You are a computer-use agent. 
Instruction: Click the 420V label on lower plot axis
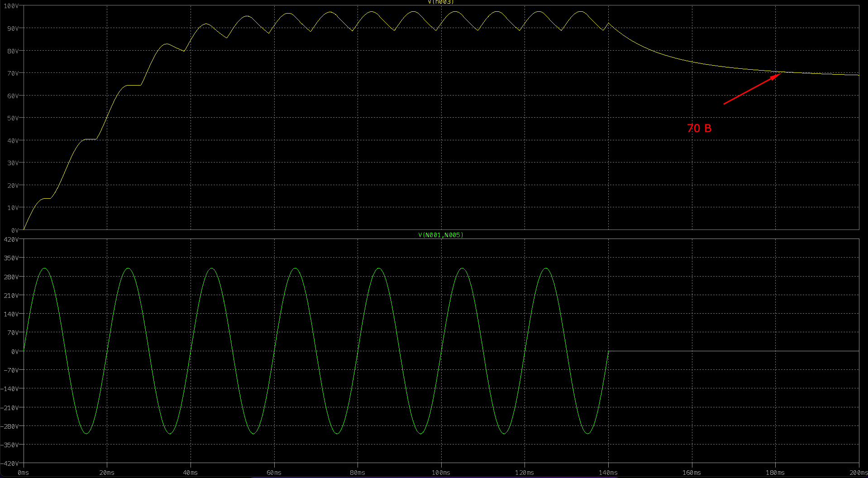point(11,239)
